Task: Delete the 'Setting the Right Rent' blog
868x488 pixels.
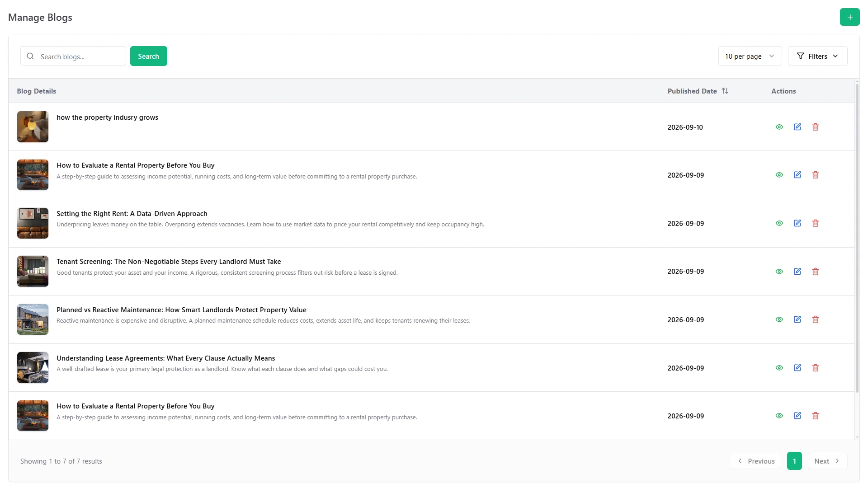Action: (815, 223)
